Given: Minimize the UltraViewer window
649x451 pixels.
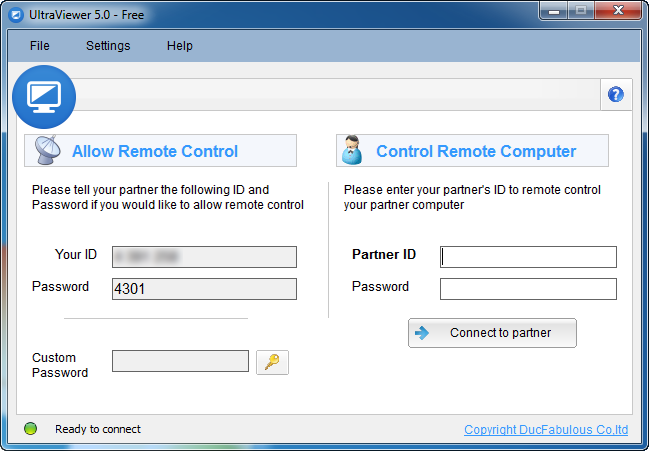Looking at the screenshot, I should (553, 11).
